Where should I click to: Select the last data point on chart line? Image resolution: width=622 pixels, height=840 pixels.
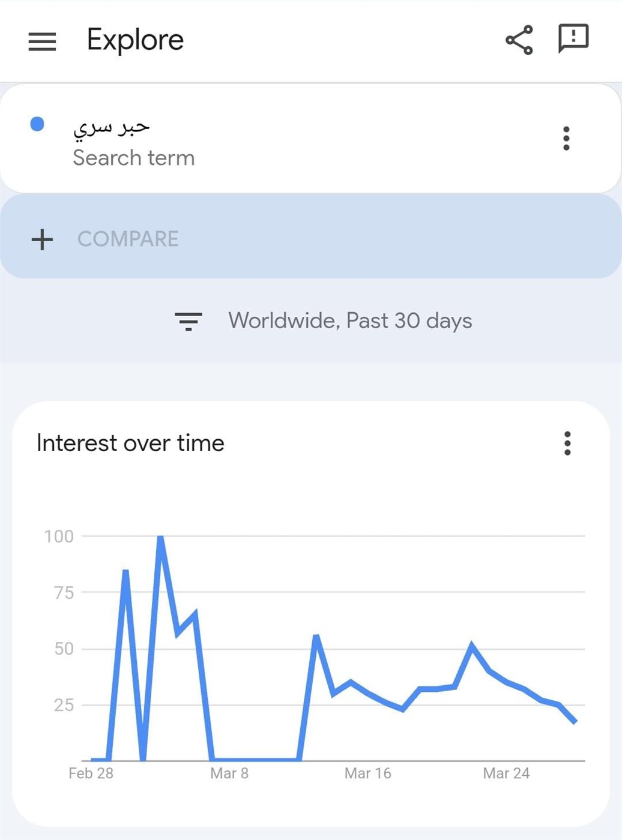click(575, 721)
